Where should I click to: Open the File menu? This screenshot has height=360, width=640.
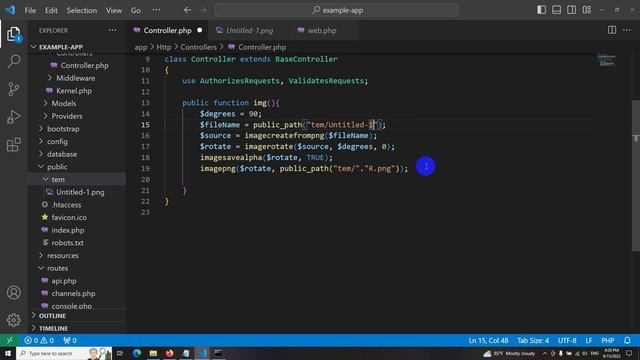click(30, 10)
